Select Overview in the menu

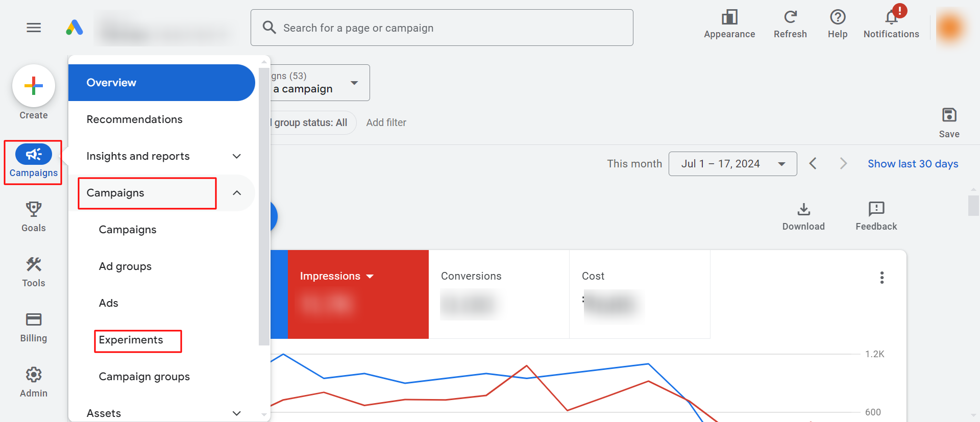point(161,83)
